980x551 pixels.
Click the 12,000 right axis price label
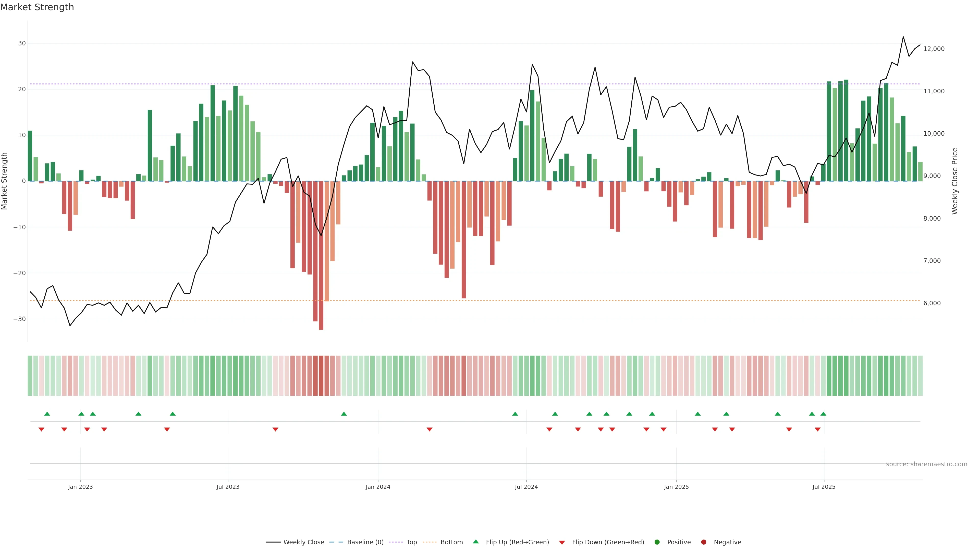(x=934, y=49)
